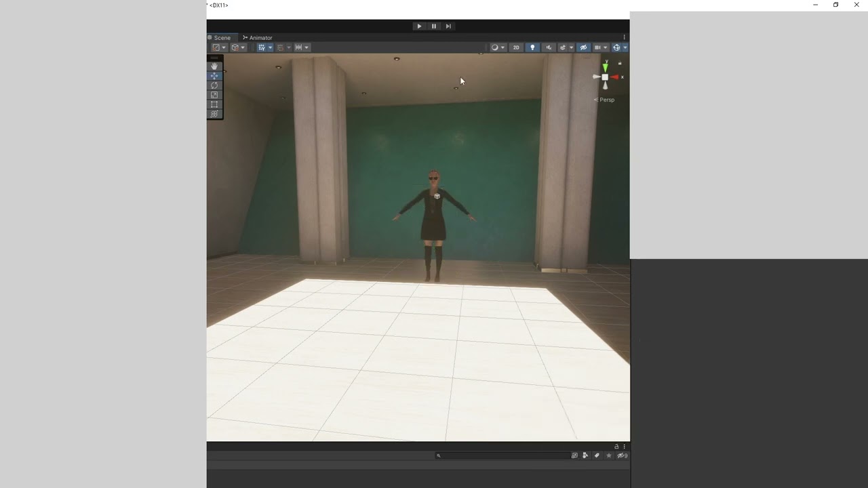Select the Scale tool
Viewport: 868px width, 488px height.
click(214, 95)
